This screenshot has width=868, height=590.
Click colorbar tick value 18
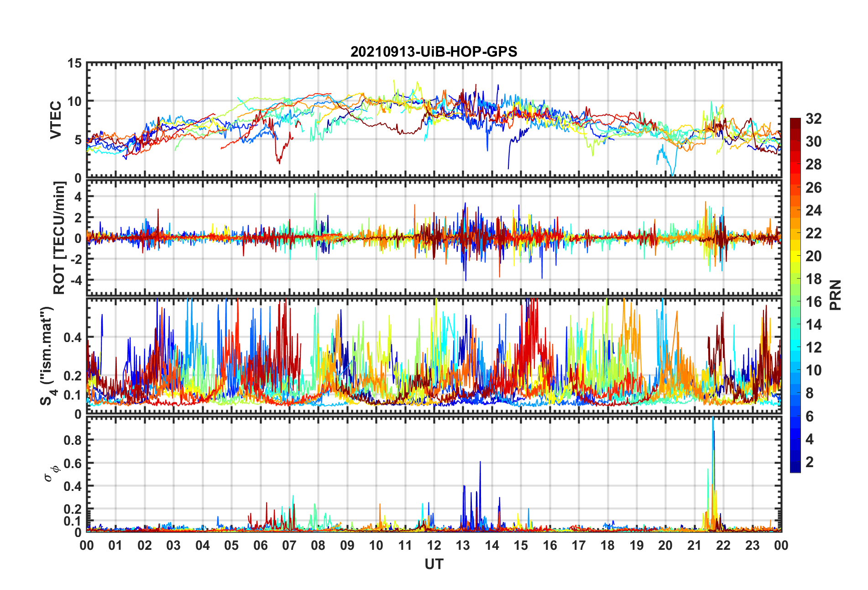point(813,279)
